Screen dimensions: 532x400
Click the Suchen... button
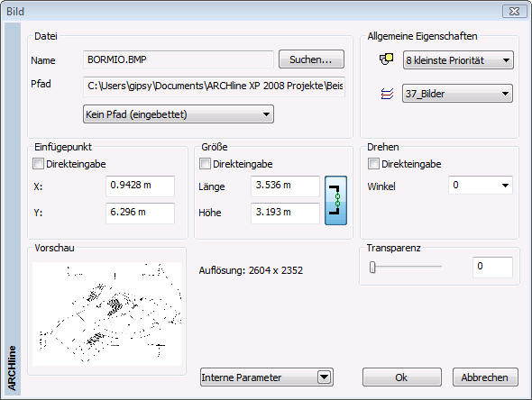pyautogui.click(x=311, y=59)
